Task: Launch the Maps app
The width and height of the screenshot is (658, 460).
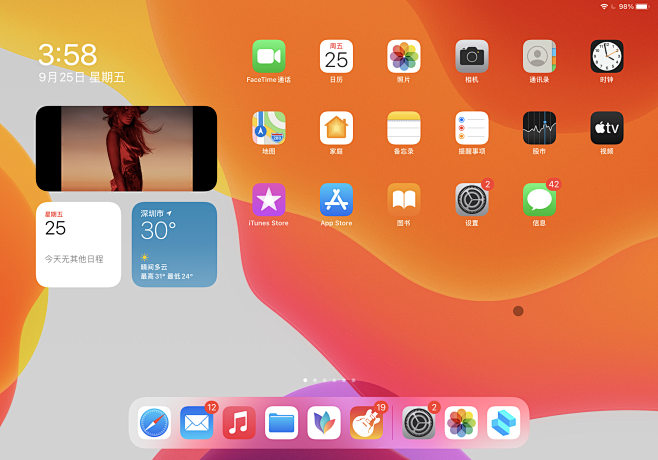Action: [x=269, y=128]
